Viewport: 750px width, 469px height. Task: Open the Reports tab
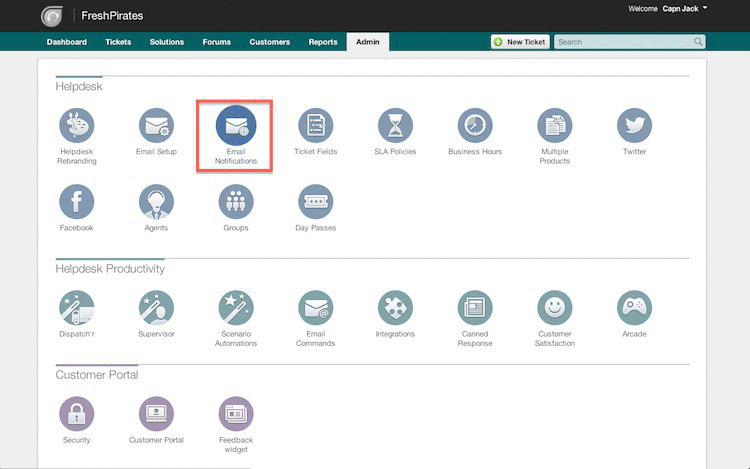point(323,42)
